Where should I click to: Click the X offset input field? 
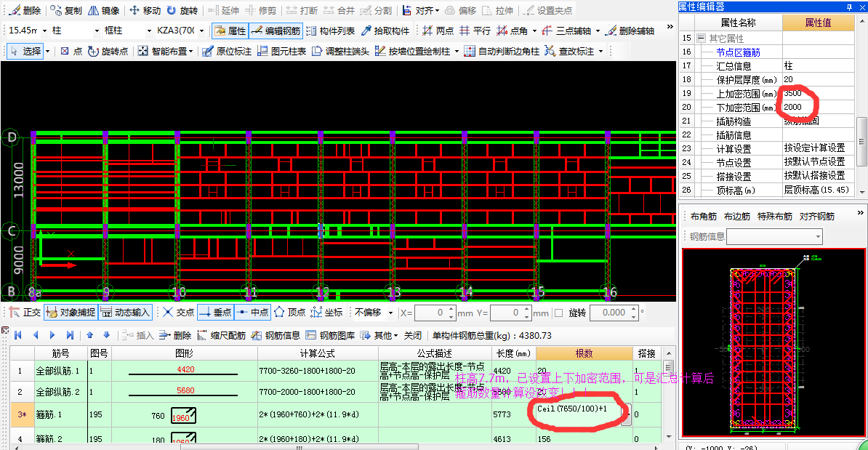(435, 313)
